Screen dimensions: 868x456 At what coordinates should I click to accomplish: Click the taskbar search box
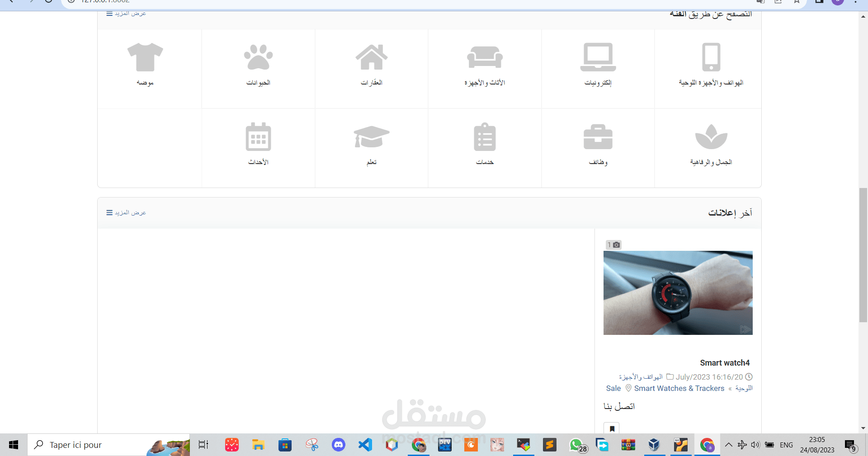tap(108, 445)
